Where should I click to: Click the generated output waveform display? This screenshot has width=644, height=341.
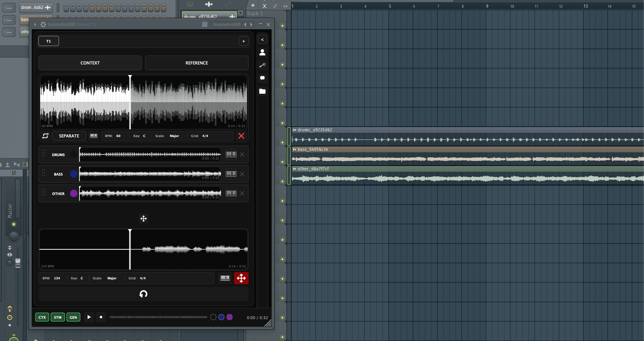(144, 249)
